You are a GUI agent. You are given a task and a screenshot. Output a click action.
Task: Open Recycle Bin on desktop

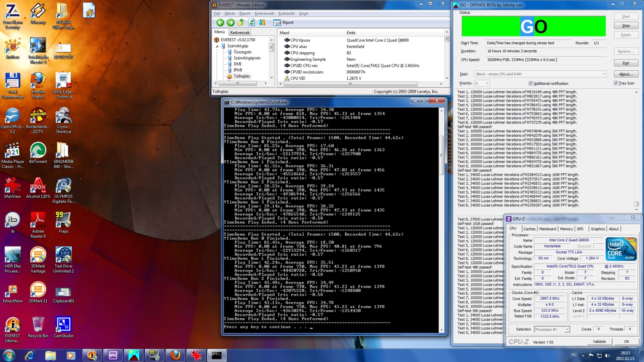(38, 328)
